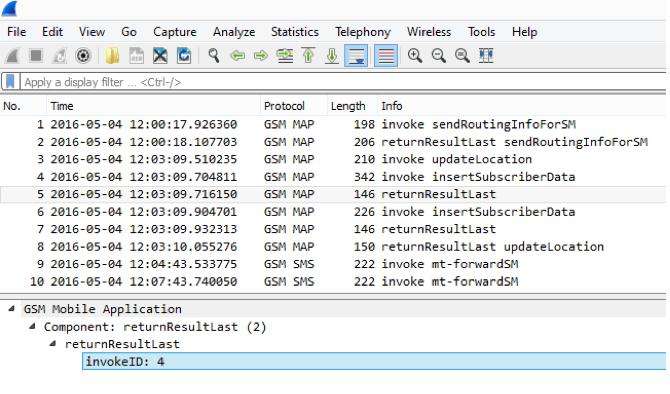Open the Wireless menu
This screenshot has width=670, height=394.
point(429,32)
